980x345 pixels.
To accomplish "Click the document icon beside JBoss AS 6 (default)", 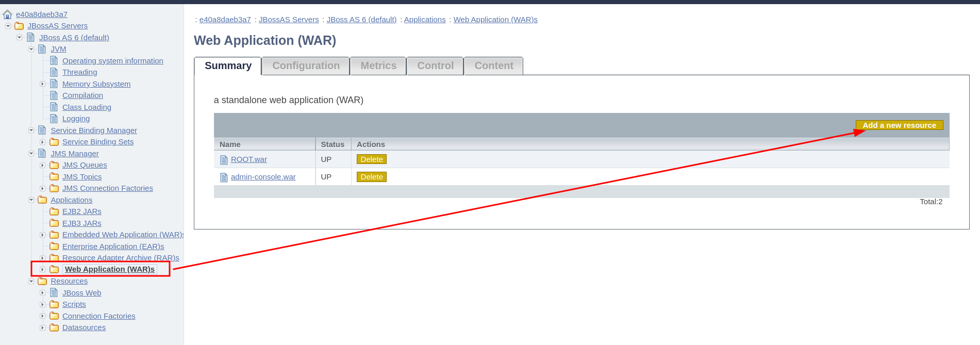I will [30, 38].
